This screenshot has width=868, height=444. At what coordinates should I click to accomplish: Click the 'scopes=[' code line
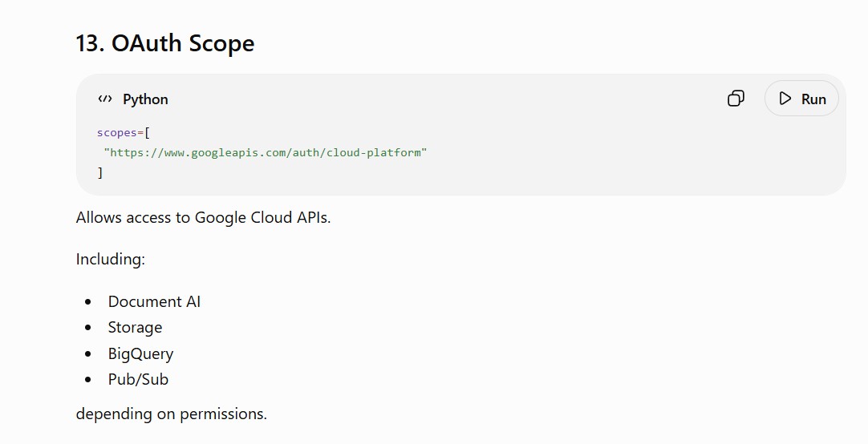[x=123, y=133]
